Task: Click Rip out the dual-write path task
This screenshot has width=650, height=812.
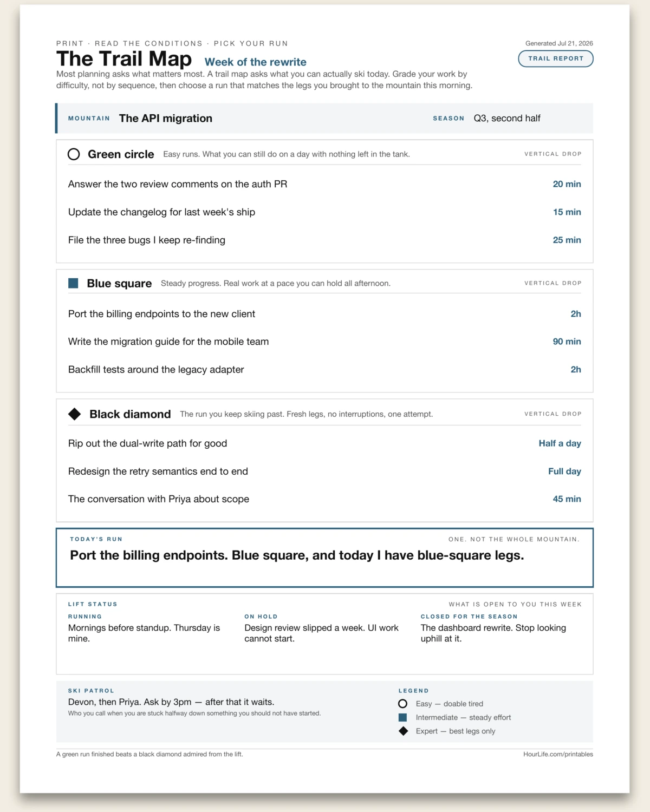Action: click(x=324, y=443)
